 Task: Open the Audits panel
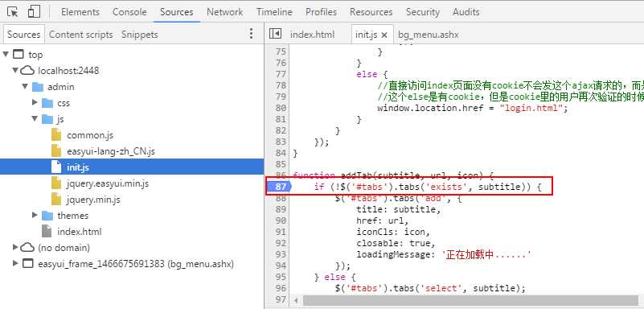(466, 12)
